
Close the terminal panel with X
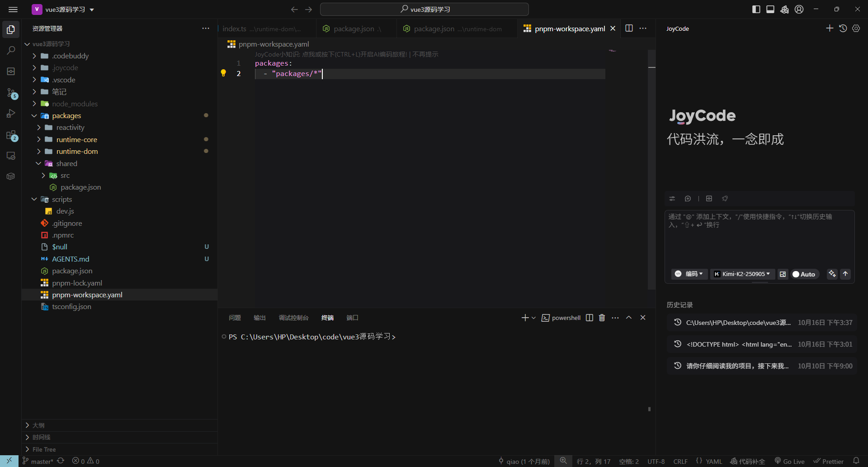click(x=643, y=318)
